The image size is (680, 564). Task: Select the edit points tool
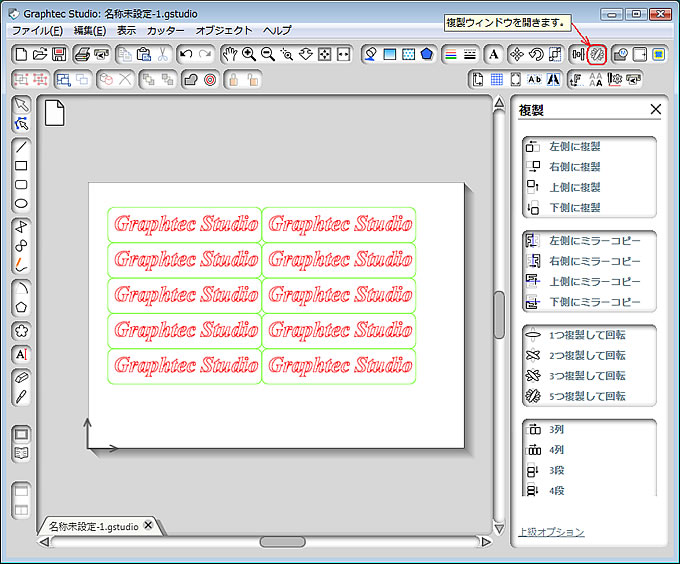point(21,124)
